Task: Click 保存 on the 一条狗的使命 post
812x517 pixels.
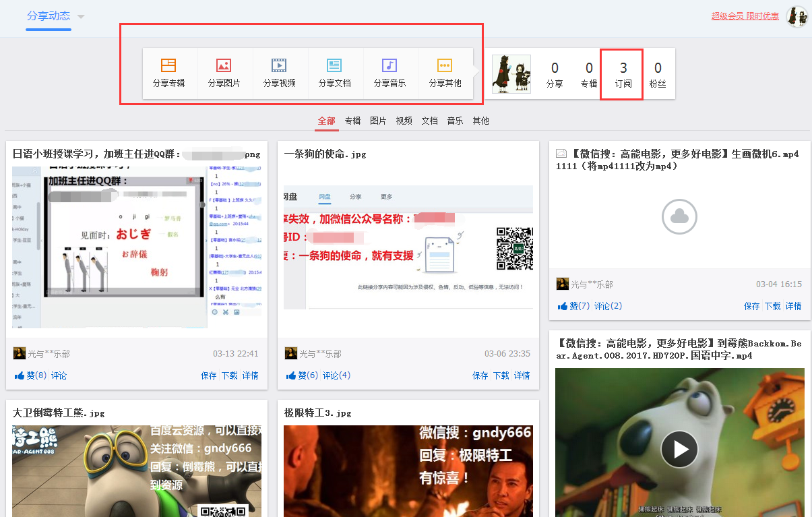Action: 480,375
